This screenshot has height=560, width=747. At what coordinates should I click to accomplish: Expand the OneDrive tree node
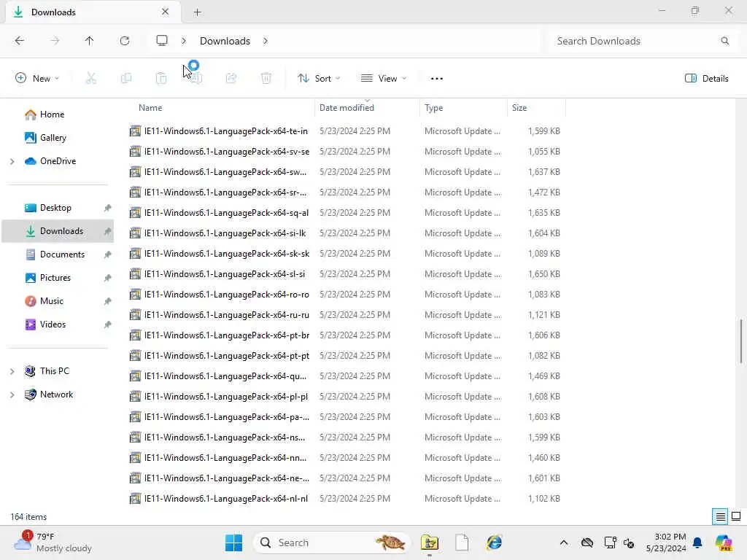[12, 161]
